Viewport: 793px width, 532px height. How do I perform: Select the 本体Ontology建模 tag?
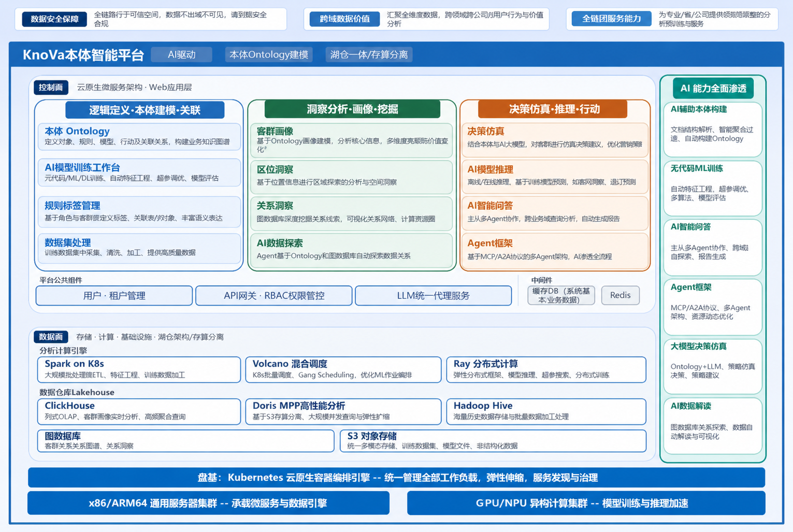pos(269,54)
